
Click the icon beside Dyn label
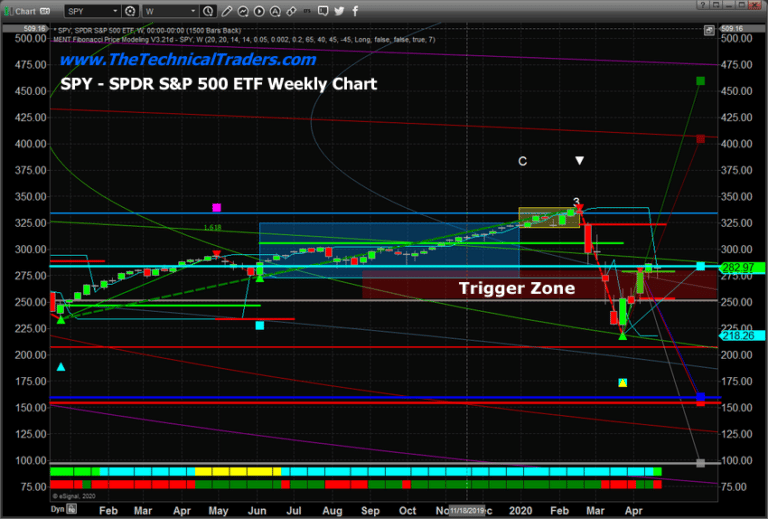72,509
